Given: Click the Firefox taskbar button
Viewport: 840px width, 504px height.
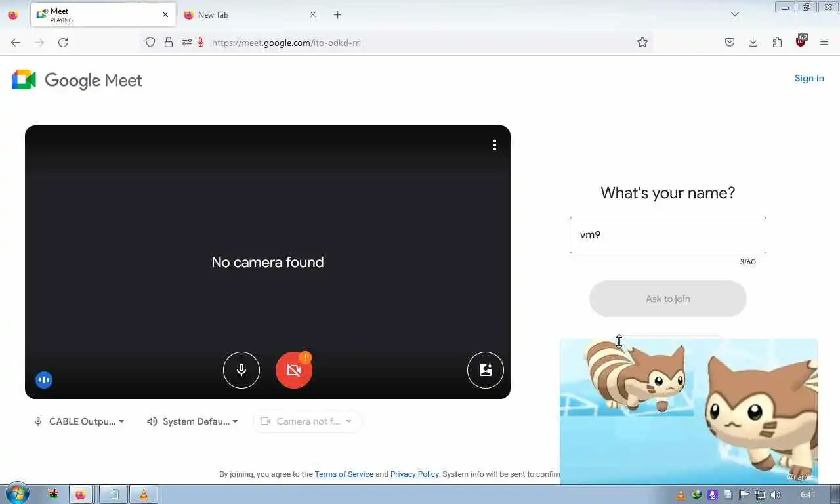Looking at the screenshot, I should pyautogui.click(x=80, y=494).
